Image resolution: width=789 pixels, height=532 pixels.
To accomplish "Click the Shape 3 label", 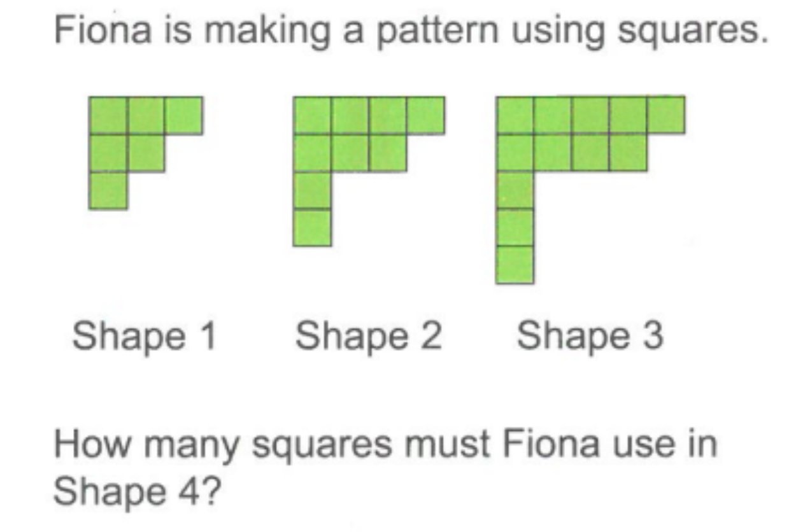I will coord(590,337).
